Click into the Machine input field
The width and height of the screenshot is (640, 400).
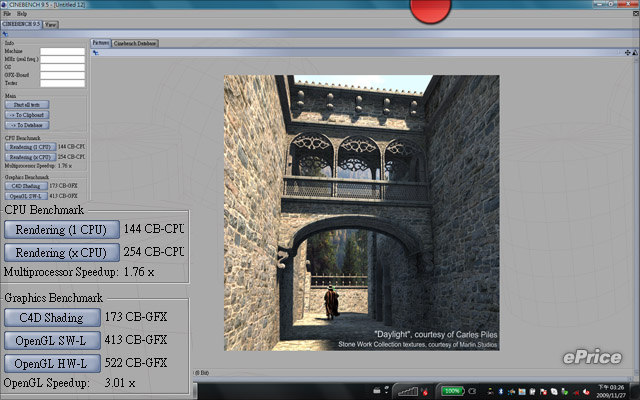click(x=62, y=51)
